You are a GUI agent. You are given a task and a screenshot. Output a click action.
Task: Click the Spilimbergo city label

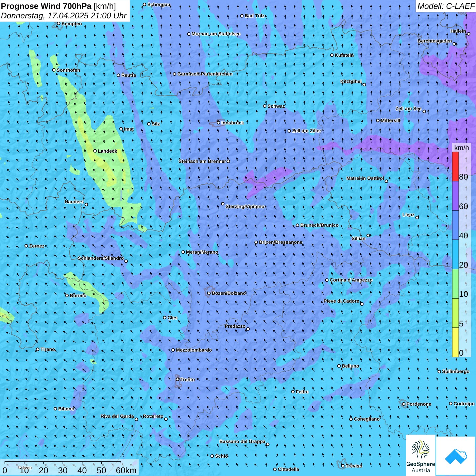456,371
